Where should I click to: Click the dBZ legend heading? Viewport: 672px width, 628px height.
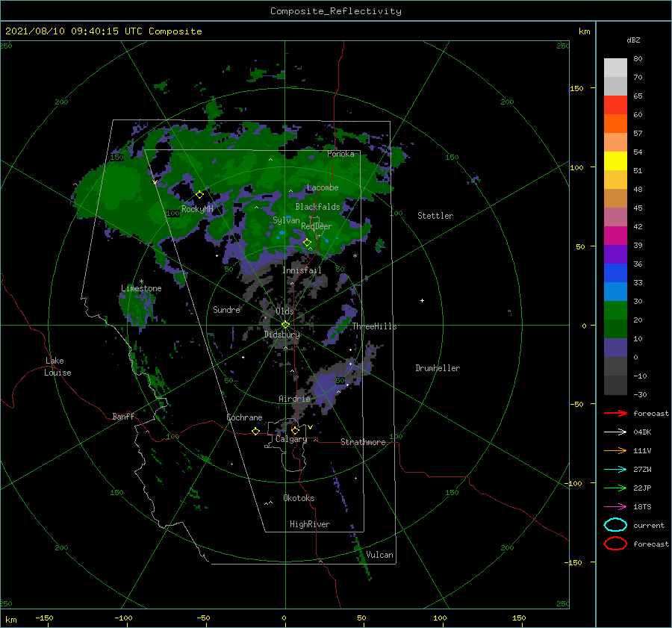[x=633, y=40]
